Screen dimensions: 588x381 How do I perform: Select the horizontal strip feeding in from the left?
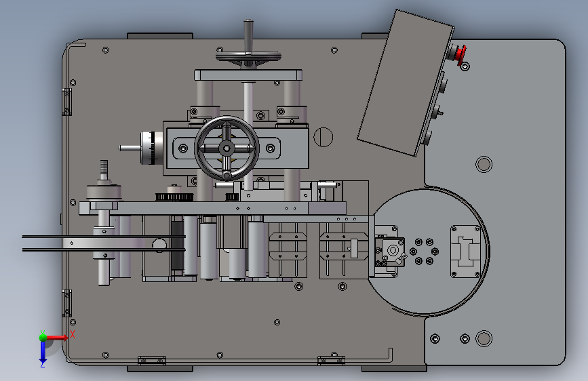point(103,243)
